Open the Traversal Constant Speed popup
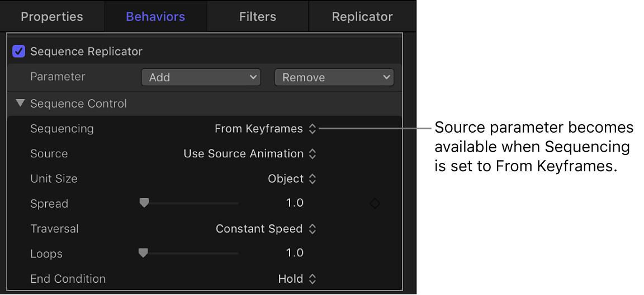The image size is (644, 295). tap(266, 228)
